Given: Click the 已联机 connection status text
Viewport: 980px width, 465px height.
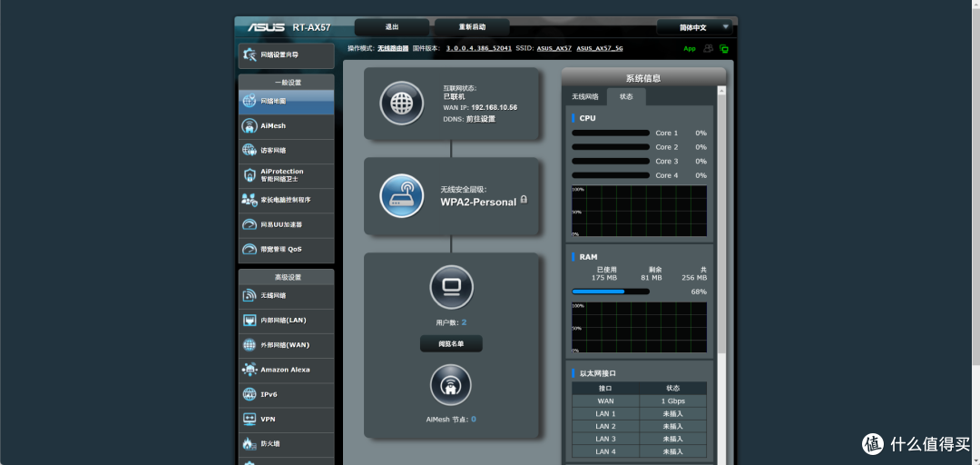Looking at the screenshot, I should pos(454,97).
